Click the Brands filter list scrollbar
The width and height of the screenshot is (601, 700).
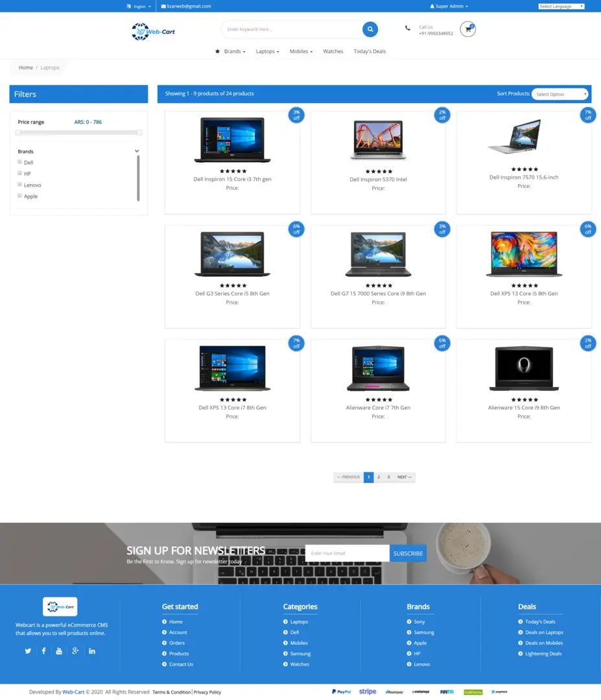tap(138, 179)
